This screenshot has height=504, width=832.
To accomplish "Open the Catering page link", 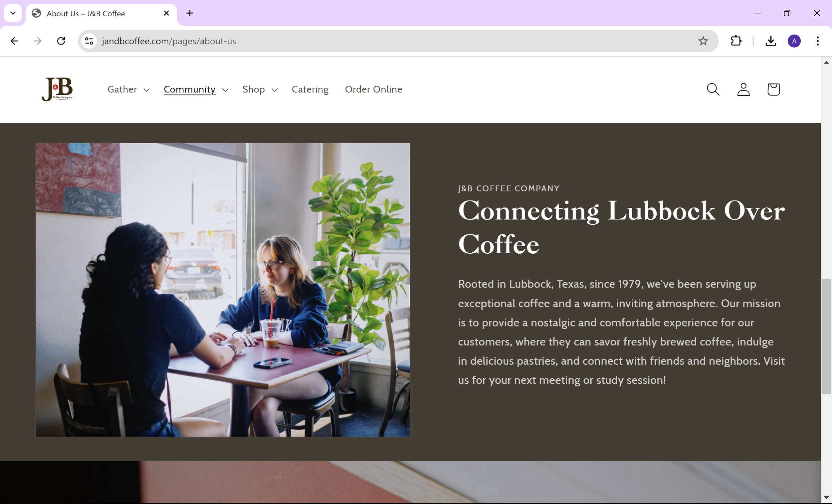I will coord(310,89).
